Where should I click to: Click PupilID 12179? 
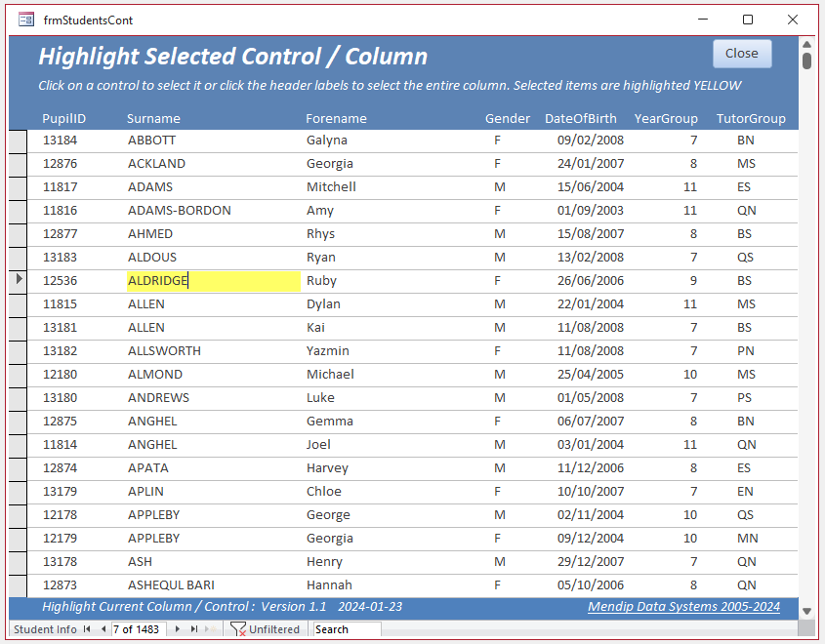click(x=60, y=539)
